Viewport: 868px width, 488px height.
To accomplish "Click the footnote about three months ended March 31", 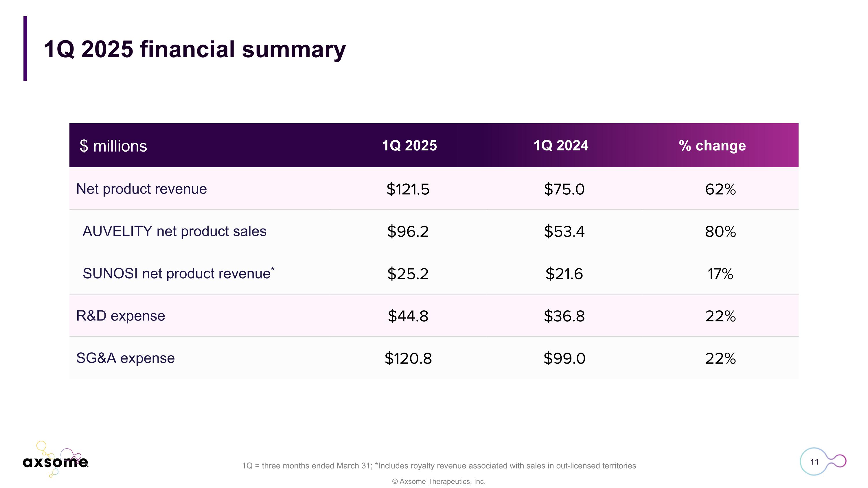I will 439,466.
